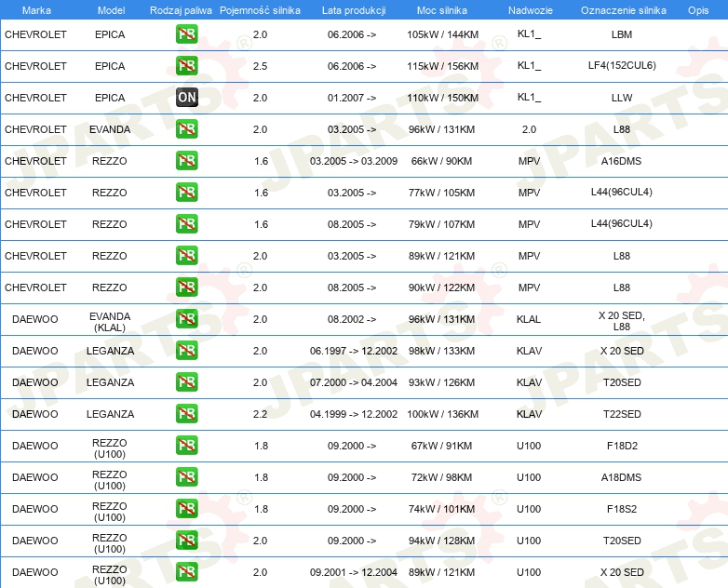The image size is (728, 588).
Task: Select the A18DMS engine code
Action: [621, 477]
